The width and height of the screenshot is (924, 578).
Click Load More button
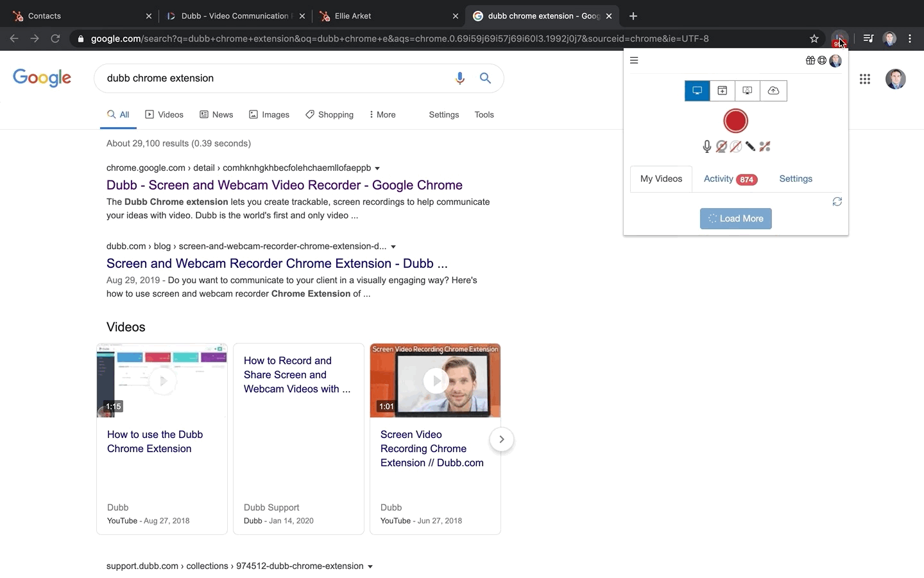(x=735, y=218)
